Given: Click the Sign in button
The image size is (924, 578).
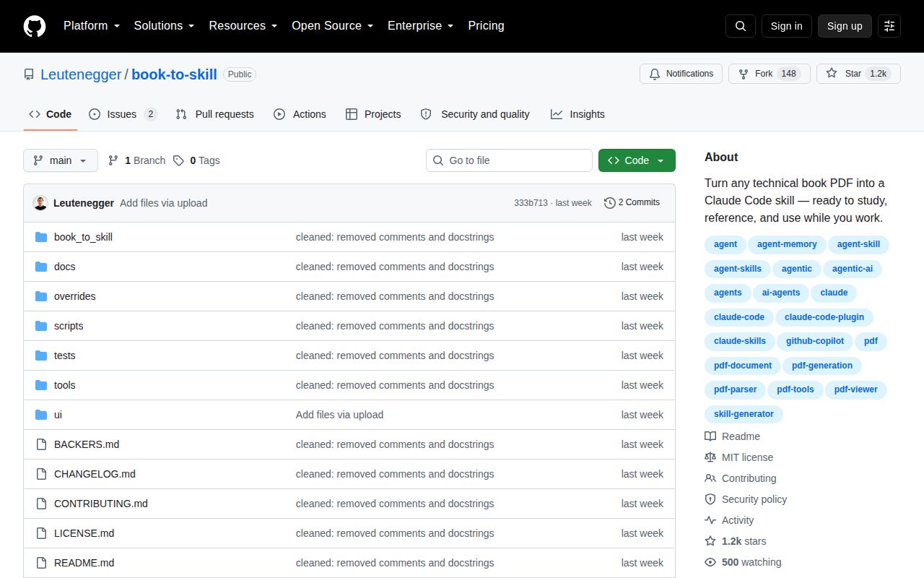Looking at the screenshot, I should click(786, 26).
